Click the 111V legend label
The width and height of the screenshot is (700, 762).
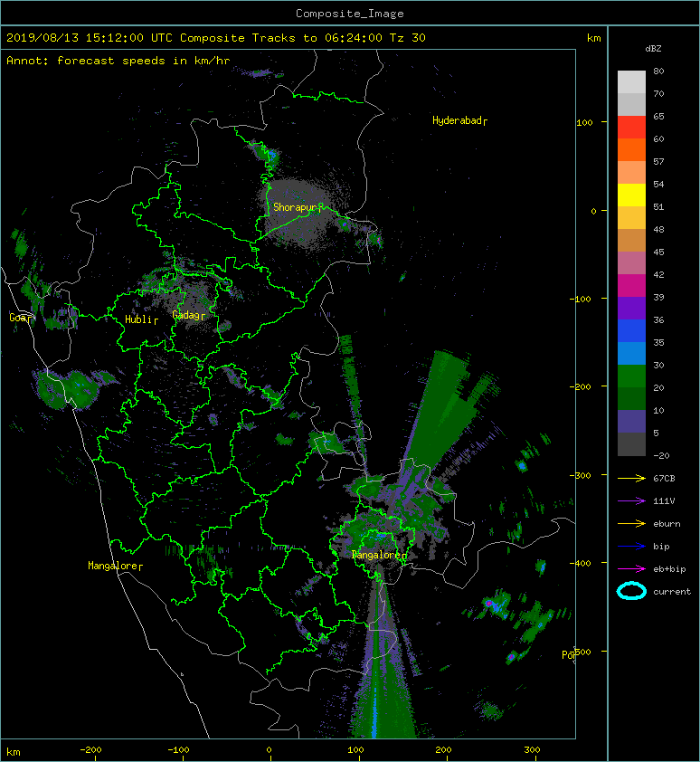[664, 501]
